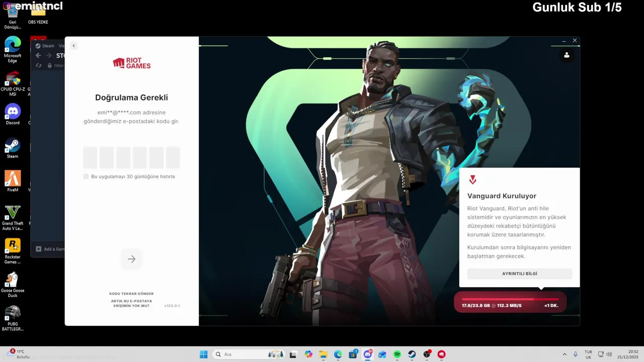644x362 pixels.
Task: Open Goose Goose Duck desktop shortcut
Action: (13, 285)
